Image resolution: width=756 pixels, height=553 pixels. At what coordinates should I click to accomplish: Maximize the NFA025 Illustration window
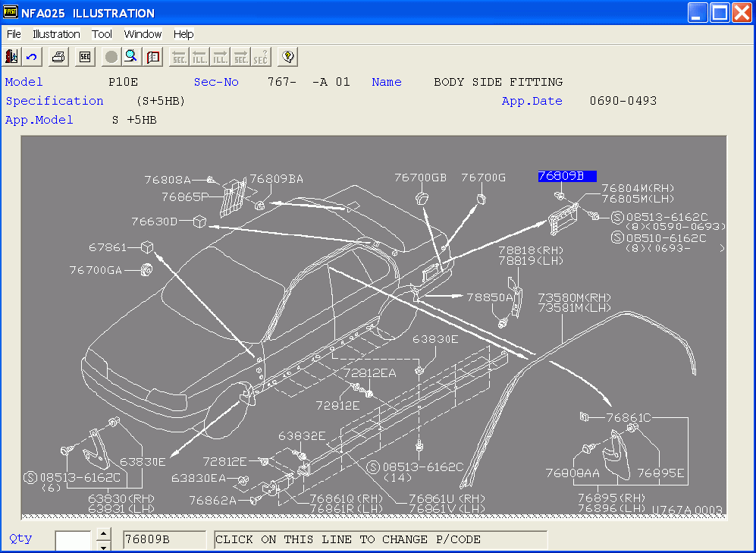point(720,13)
